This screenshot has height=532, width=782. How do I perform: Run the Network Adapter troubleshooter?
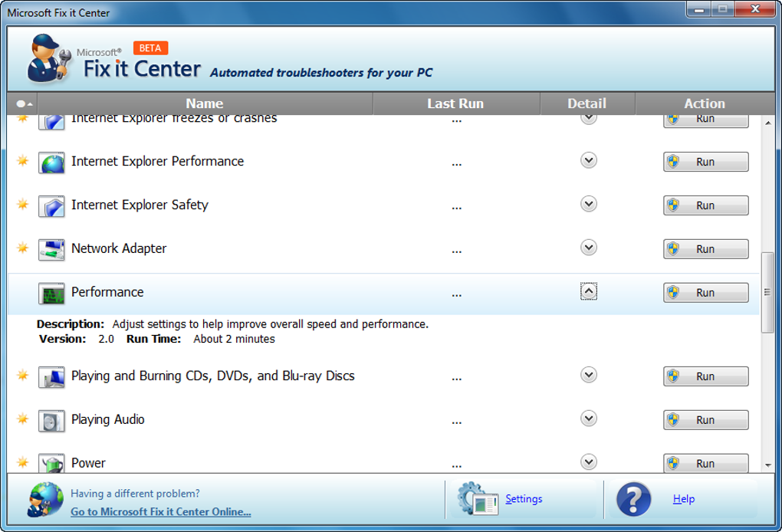pyautogui.click(x=705, y=249)
